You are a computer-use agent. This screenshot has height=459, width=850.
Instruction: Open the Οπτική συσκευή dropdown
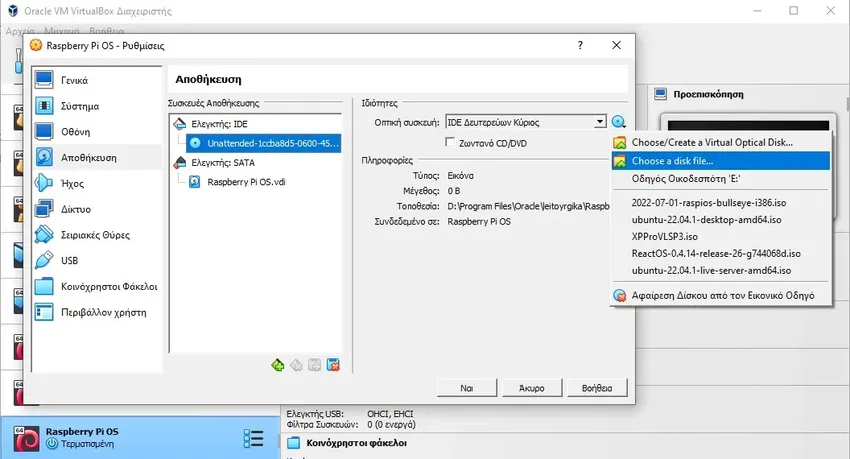coord(526,122)
